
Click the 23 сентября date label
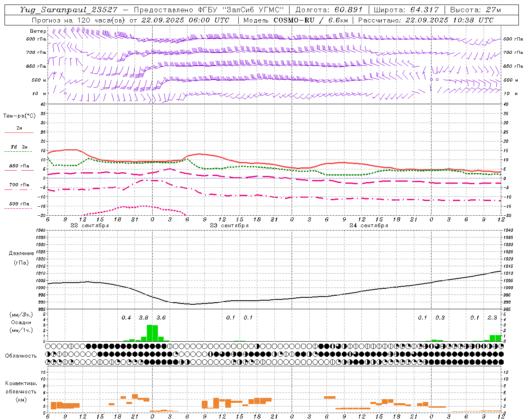[x=229, y=226]
